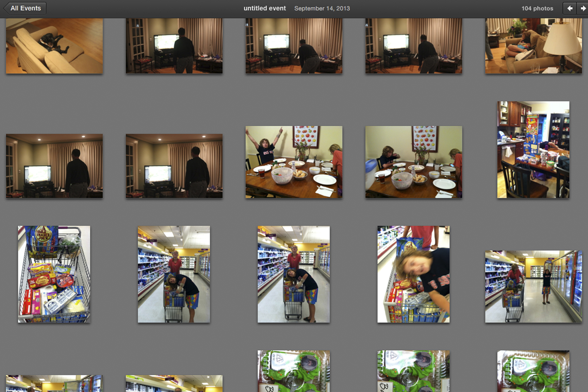Select close-up of grocery-filled shopping cart

54,274
